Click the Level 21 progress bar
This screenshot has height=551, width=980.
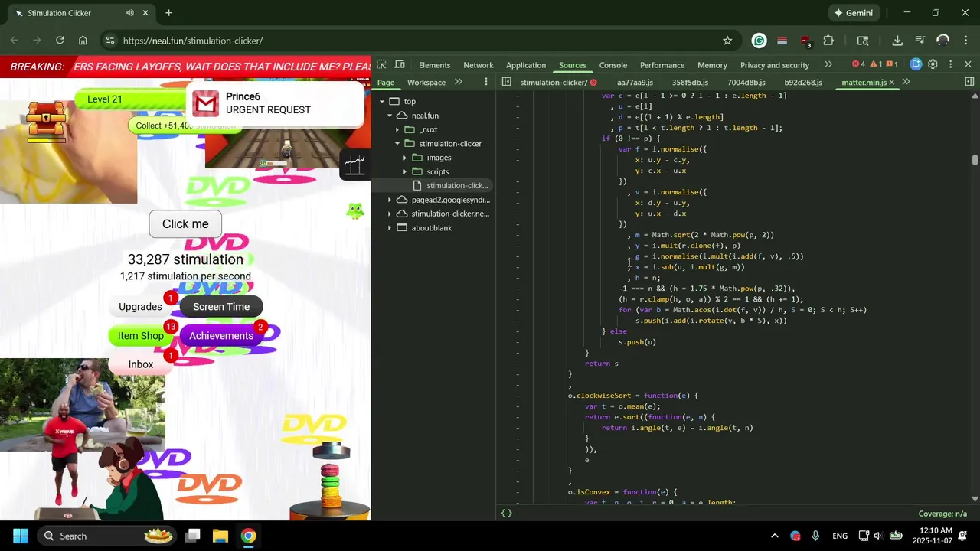tap(130, 99)
